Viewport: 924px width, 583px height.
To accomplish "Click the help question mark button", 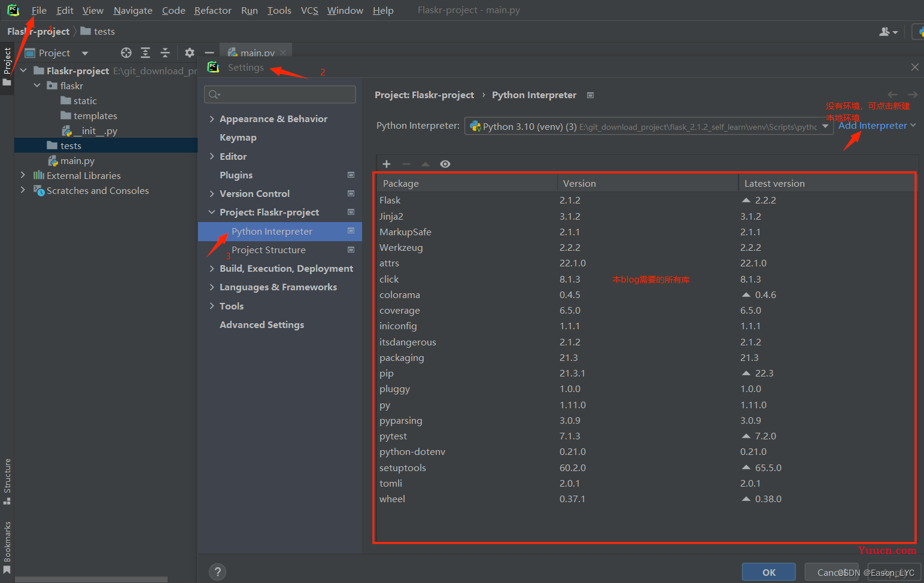I will pos(218,572).
